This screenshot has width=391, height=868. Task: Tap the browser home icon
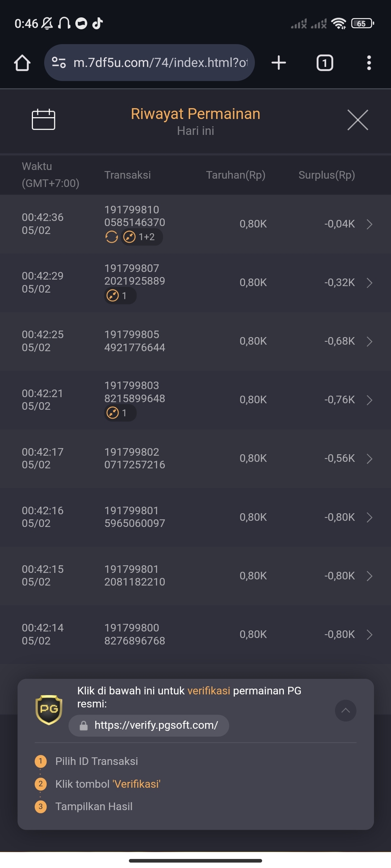[22, 63]
